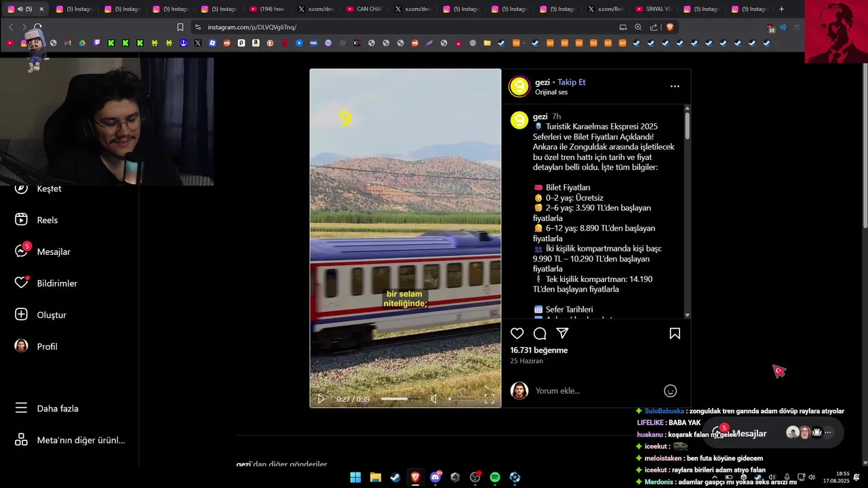Click gezi name in the caption
868x488 pixels.
click(540, 117)
